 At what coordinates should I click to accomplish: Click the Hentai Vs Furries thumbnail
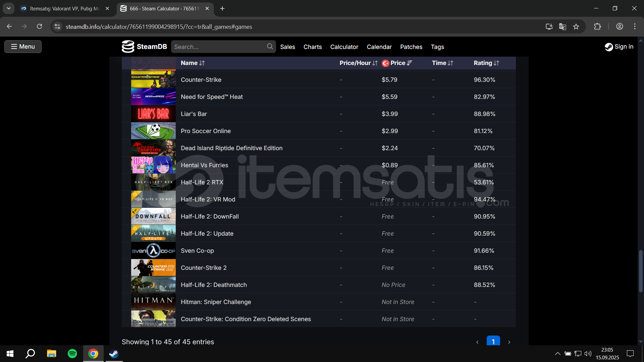coord(153,165)
